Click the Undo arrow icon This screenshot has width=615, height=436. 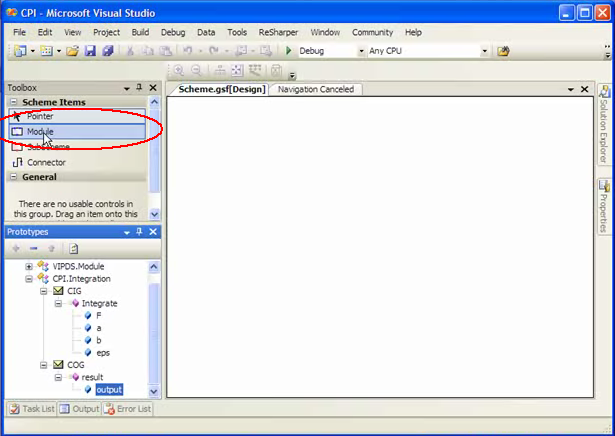(x=187, y=51)
